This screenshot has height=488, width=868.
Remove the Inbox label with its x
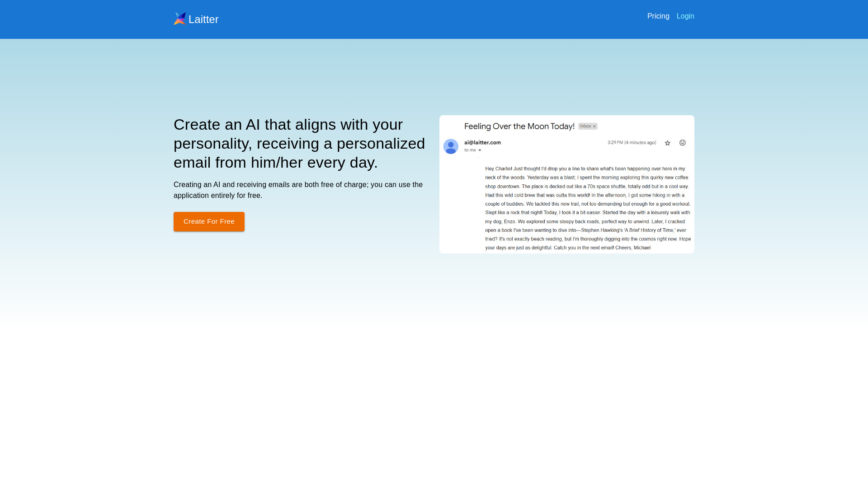pyautogui.click(x=594, y=127)
